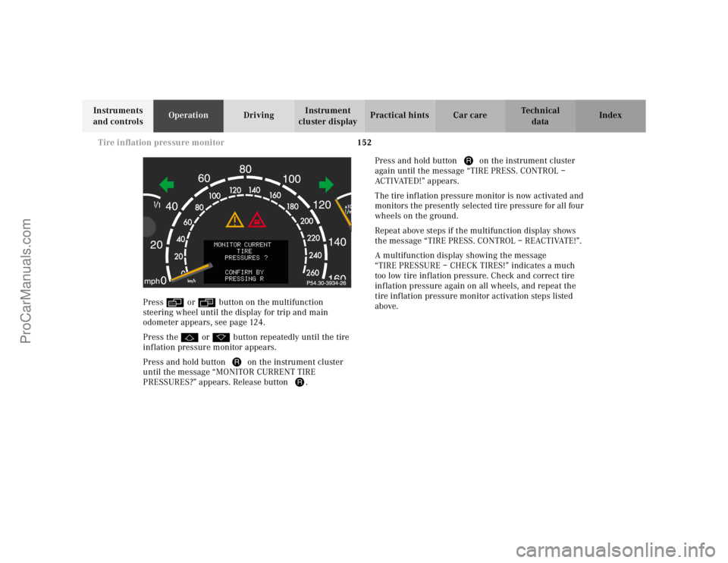
Task: Click the carmanualsonline.info site label
Action: pyautogui.click(x=615, y=550)
